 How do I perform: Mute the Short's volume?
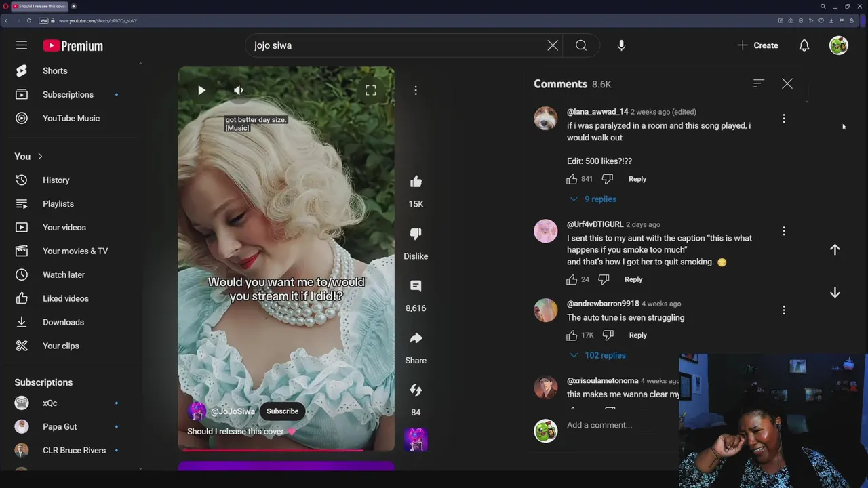point(239,90)
